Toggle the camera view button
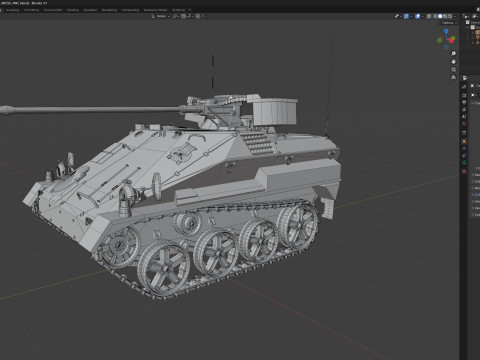 click(453, 69)
